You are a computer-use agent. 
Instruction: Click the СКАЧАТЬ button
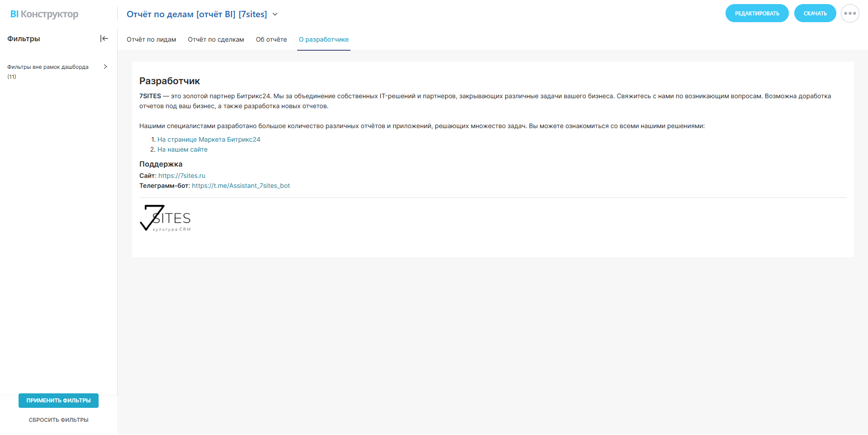click(x=815, y=14)
